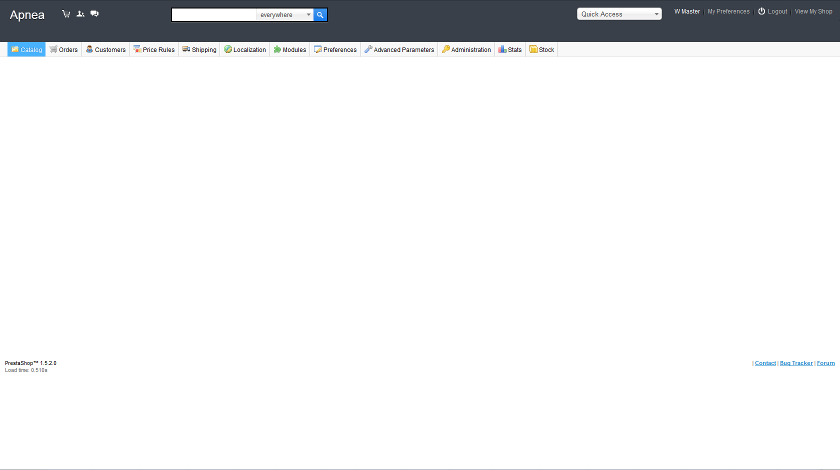The height and width of the screenshot is (470, 840).
Task: Open the Price Rules menu
Action: tap(154, 49)
